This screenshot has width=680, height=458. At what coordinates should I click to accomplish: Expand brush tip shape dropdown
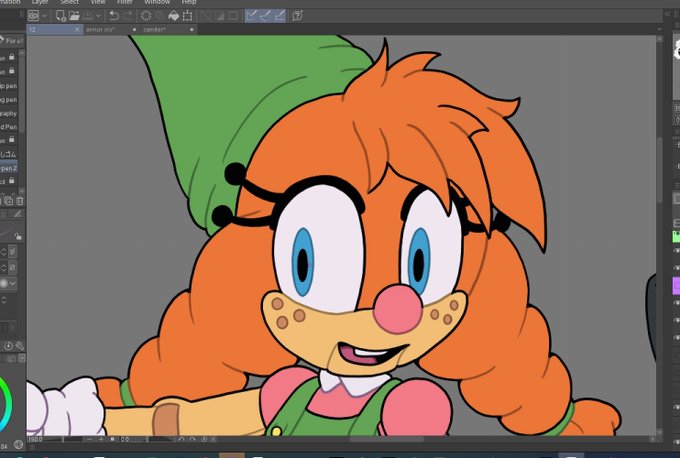click(x=13, y=283)
